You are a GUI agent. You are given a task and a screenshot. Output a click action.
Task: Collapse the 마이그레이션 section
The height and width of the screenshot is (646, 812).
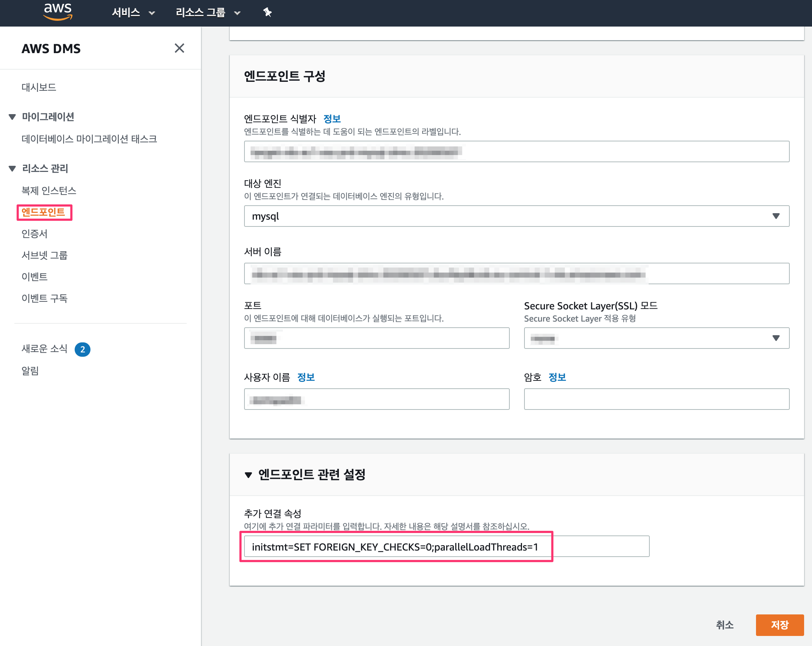13,117
